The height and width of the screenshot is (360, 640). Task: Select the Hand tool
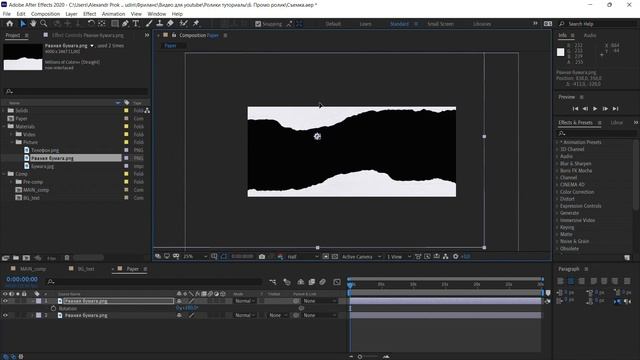coord(33,24)
